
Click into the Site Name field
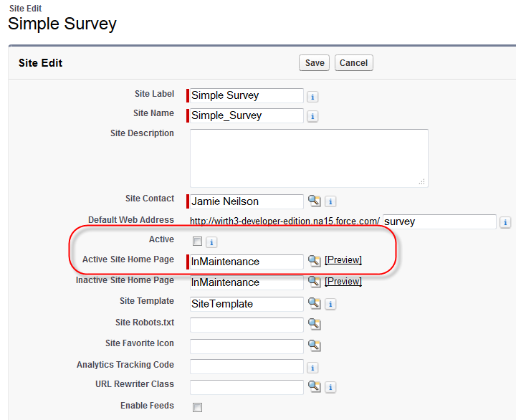pyautogui.click(x=247, y=115)
